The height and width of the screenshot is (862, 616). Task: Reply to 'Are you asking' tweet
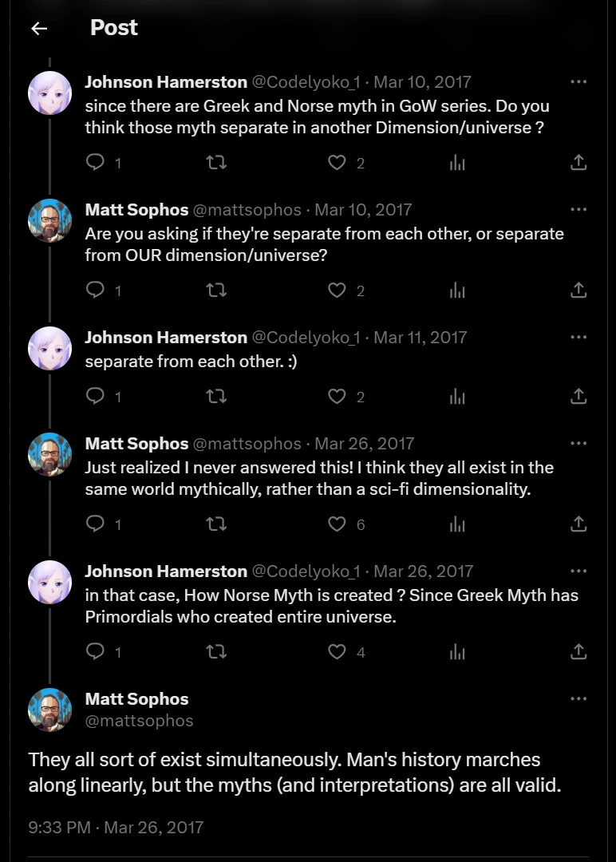tap(96, 291)
